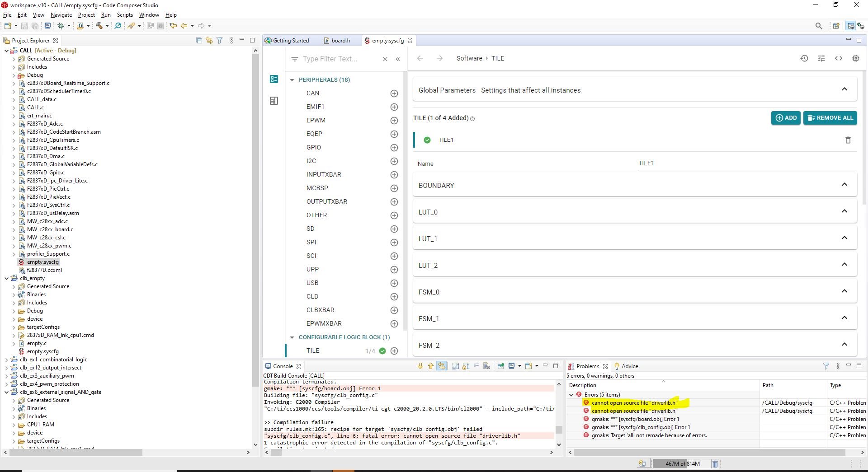Collapse the PERIPHERALS (18) section
The height and width of the screenshot is (472, 868).
292,80
